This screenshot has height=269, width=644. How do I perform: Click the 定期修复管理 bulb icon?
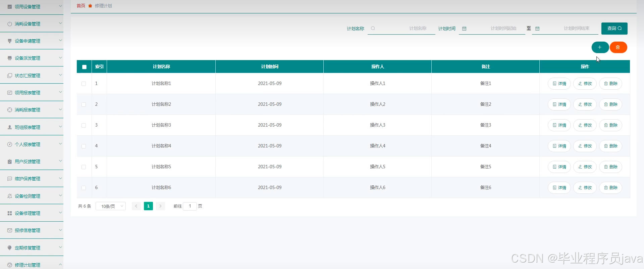pos(10,248)
